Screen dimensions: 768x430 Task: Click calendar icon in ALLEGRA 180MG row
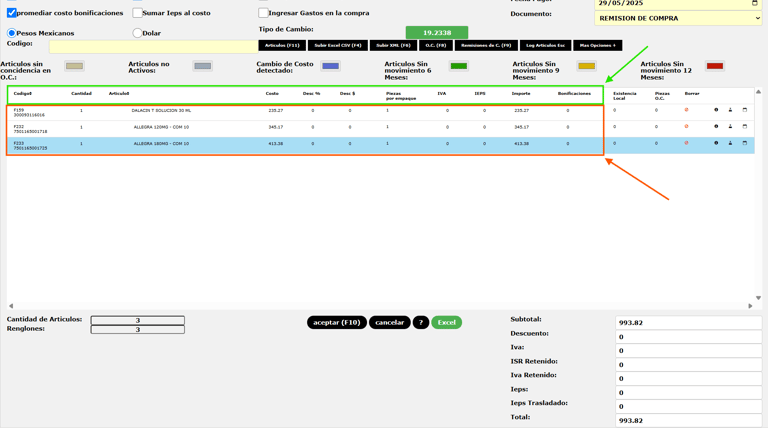[x=745, y=143]
